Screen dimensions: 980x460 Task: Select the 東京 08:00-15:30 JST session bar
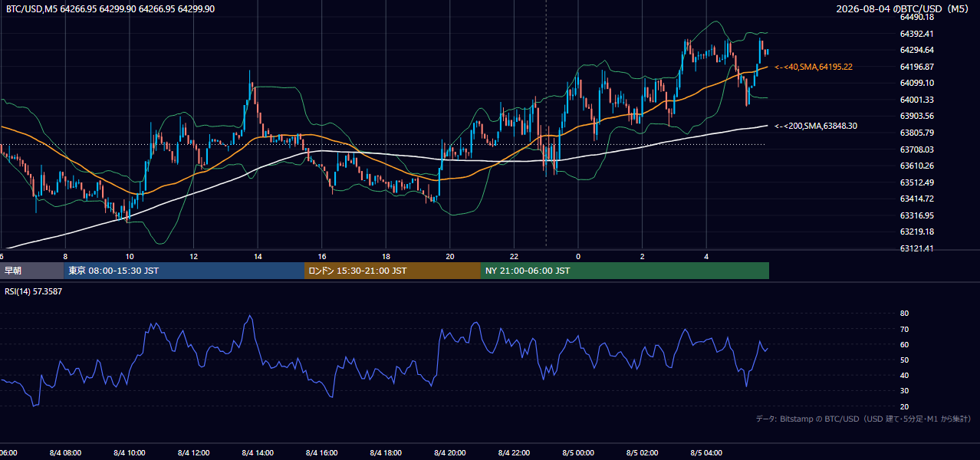(x=184, y=271)
